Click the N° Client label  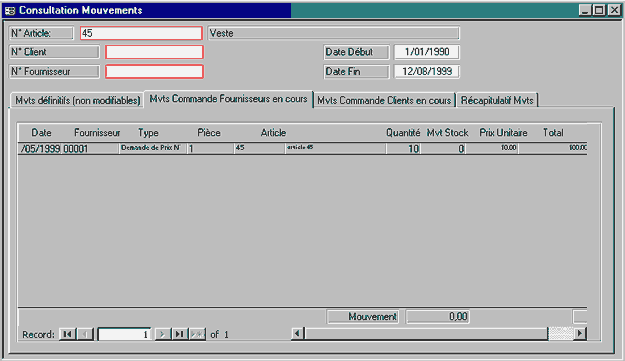(x=54, y=52)
